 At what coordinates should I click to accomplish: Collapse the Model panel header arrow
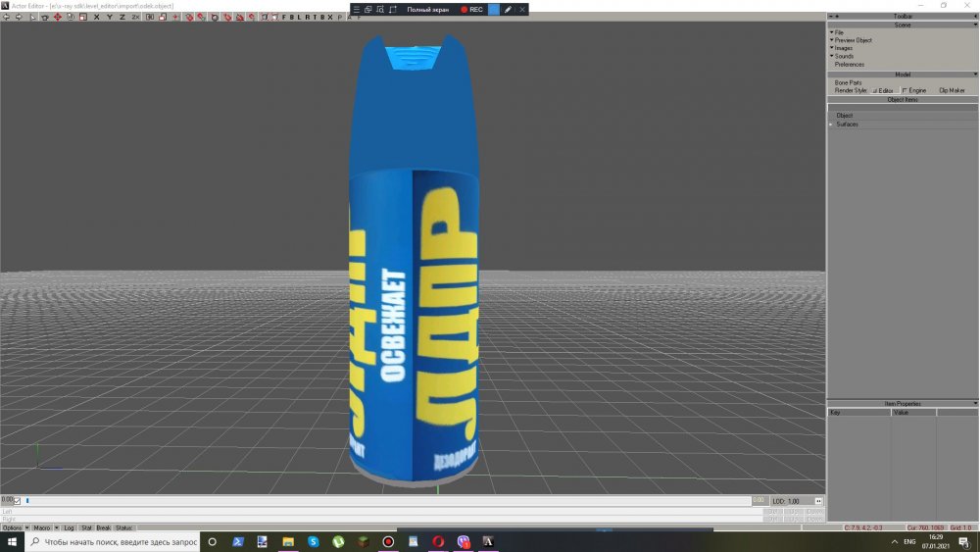pyautogui.click(x=974, y=75)
